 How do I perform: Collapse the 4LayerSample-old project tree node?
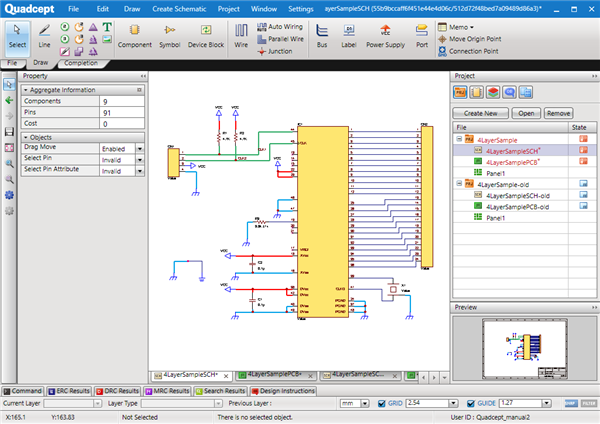pos(459,184)
